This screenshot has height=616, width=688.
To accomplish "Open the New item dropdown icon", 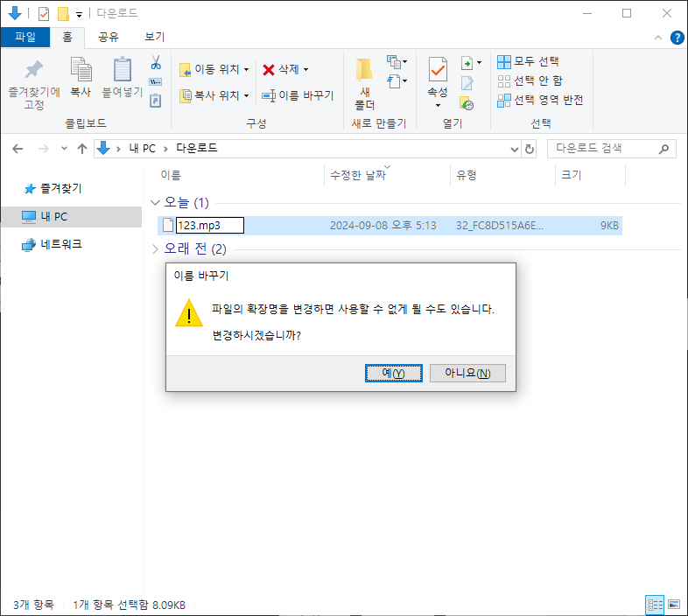I will [x=397, y=62].
